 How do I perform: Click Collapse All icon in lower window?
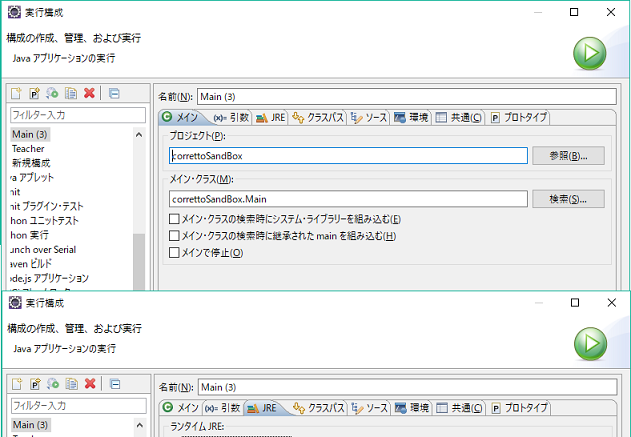click(115, 384)
